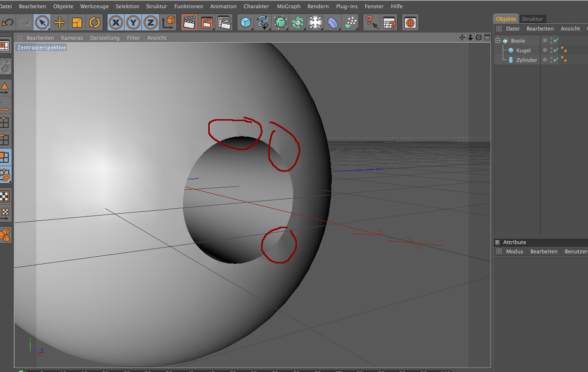Click the orange primitives icon in left palette
Screen dimensions: 588x372
point(5,235)
